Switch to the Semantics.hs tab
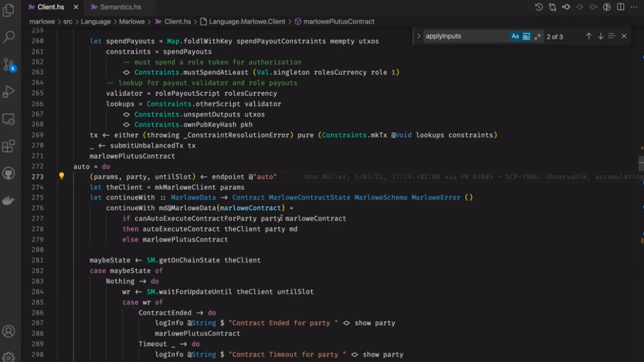 click(x=120, y=7)
